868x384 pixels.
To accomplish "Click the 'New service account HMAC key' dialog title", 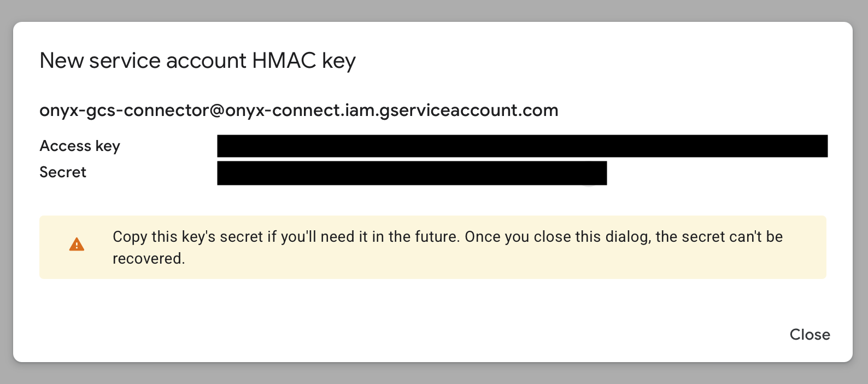I will pyautogui.click(x=197, y=60).
